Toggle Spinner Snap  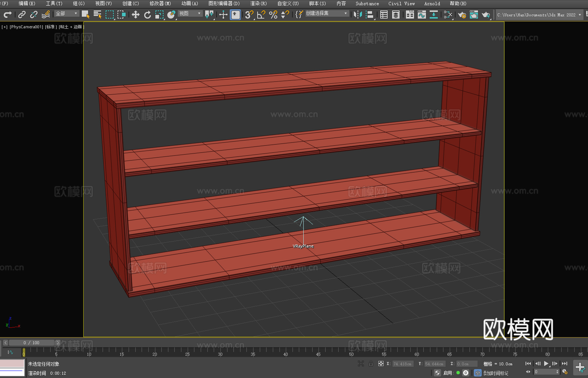[x=285, y=14]
